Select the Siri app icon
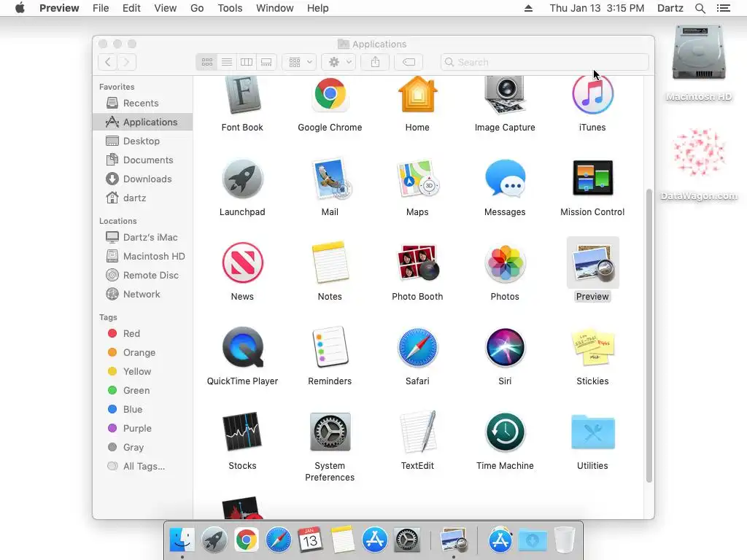This screenshot has height=560, width=747. (x=505, y=348)
